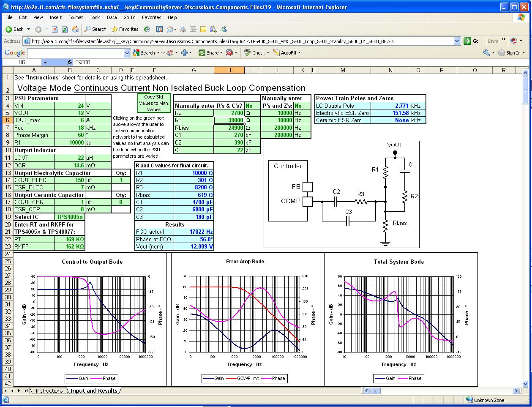Go to the browser Home page

pos(75,29)
